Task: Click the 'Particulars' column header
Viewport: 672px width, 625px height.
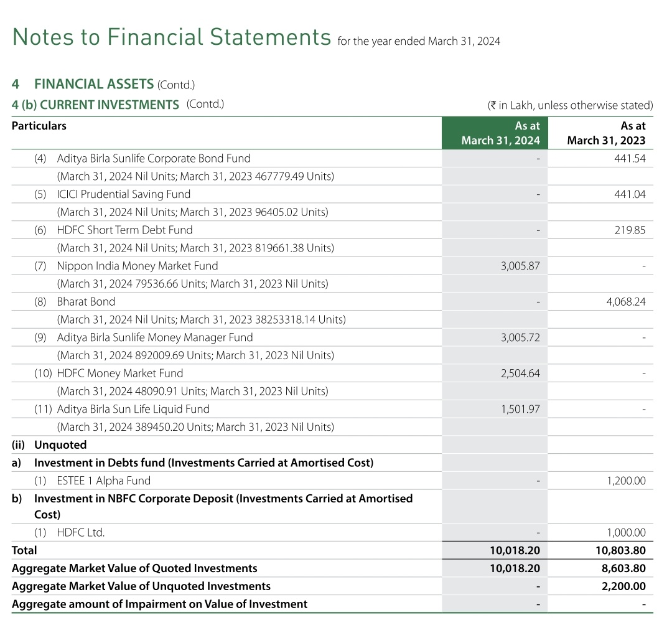Action: click(39, 126)
